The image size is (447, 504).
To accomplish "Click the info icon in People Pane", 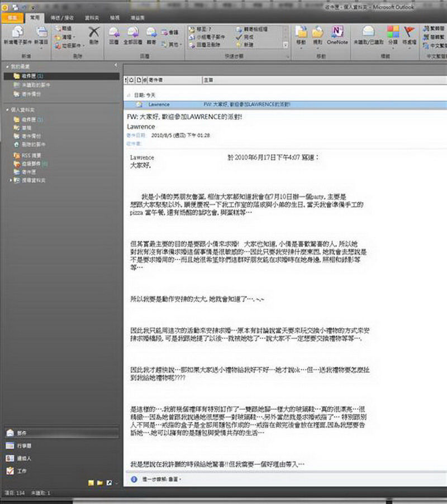I will (x=134, y=479).
